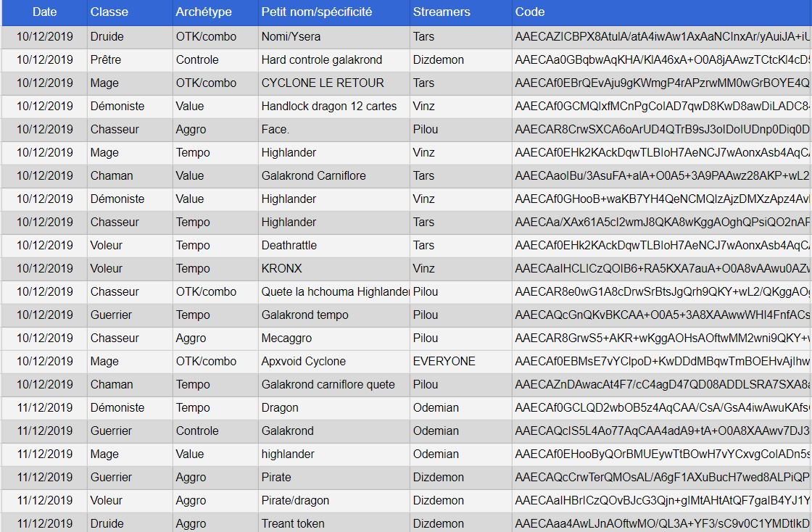Screen dimensions: 812x532
Task: Select the deck code in the Face. row
Action: pos(661,129)
